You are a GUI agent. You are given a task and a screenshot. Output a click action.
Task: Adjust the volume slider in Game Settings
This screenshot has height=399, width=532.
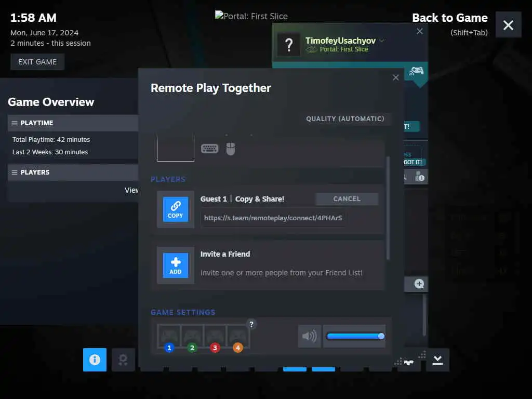(x=354, y=336)
